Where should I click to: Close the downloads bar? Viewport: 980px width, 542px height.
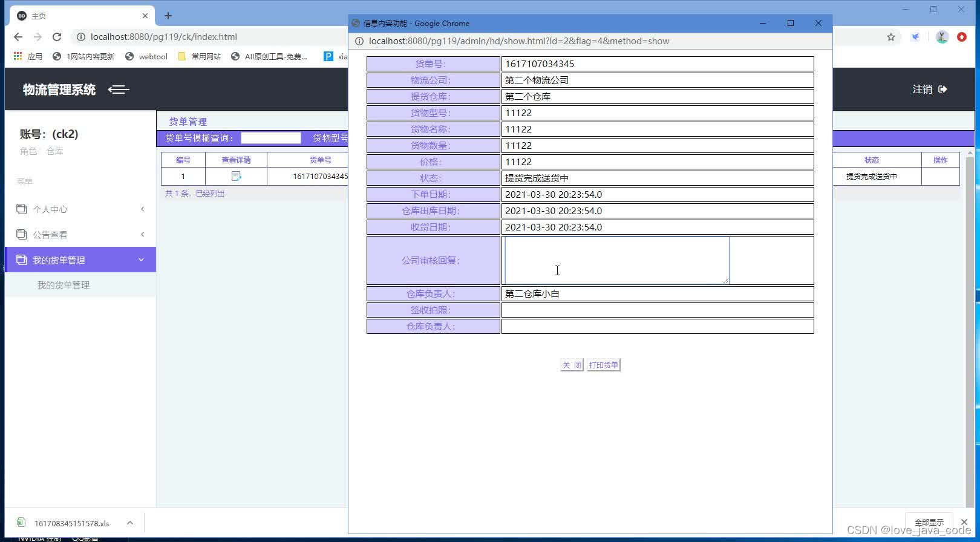(964, 522)
